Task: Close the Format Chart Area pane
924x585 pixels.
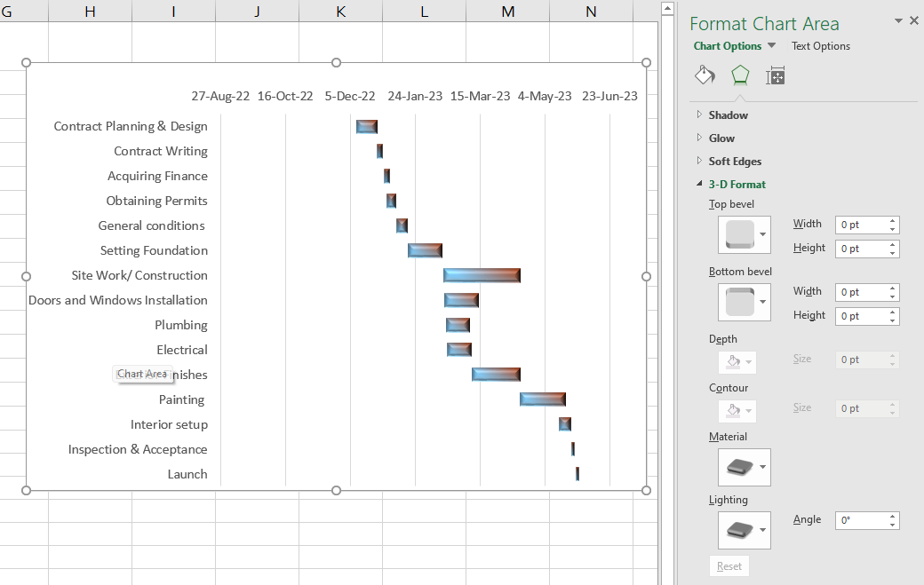Action: (x=914, y=20)
